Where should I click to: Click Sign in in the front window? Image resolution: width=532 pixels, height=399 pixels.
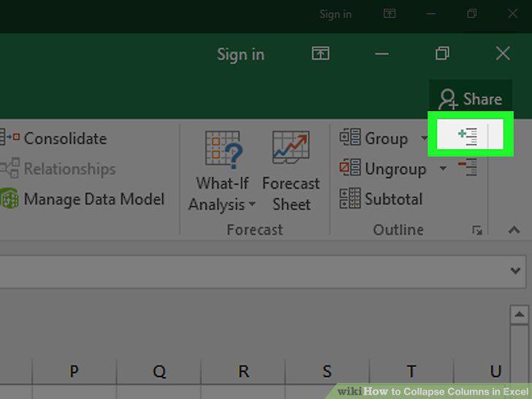240,54
